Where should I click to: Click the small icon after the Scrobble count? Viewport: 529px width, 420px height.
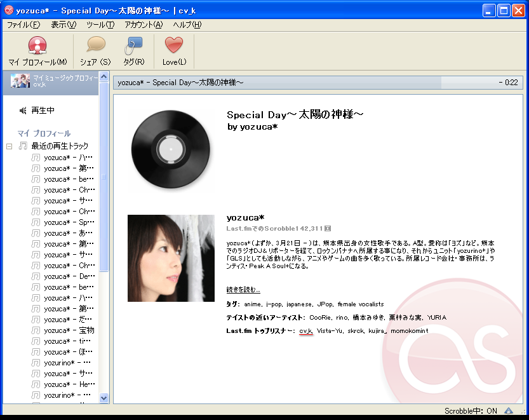click(x=328, y=229)
